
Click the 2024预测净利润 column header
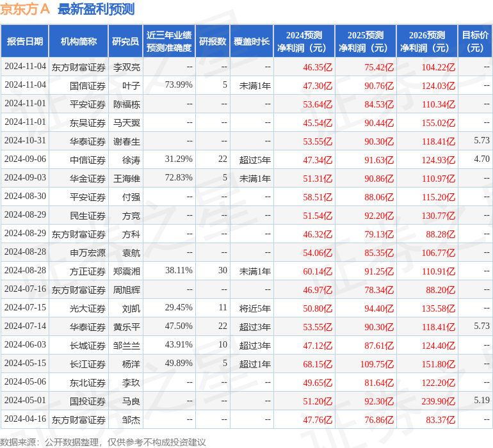pyautogui.click(x=304, y=42)
